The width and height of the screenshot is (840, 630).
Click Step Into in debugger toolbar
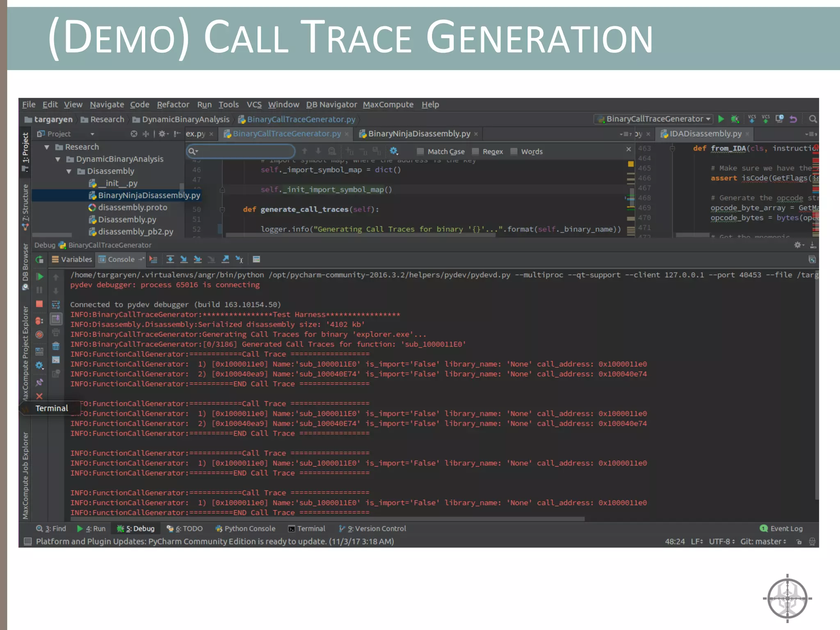point(184,259)
